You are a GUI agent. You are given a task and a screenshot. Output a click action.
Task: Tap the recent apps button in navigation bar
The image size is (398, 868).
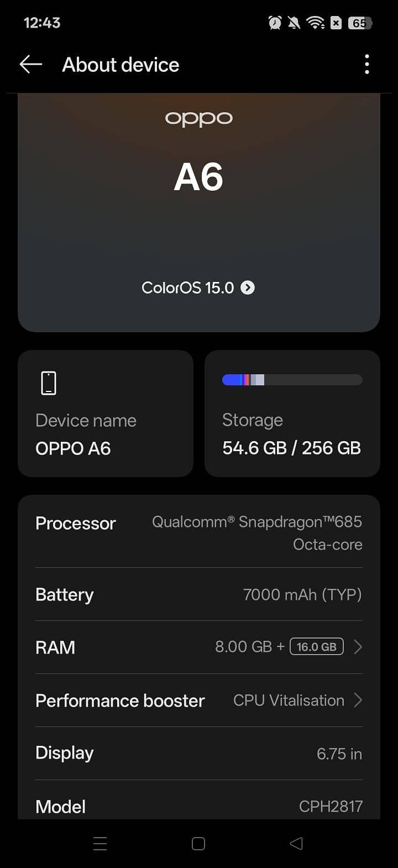pos(100,844)
